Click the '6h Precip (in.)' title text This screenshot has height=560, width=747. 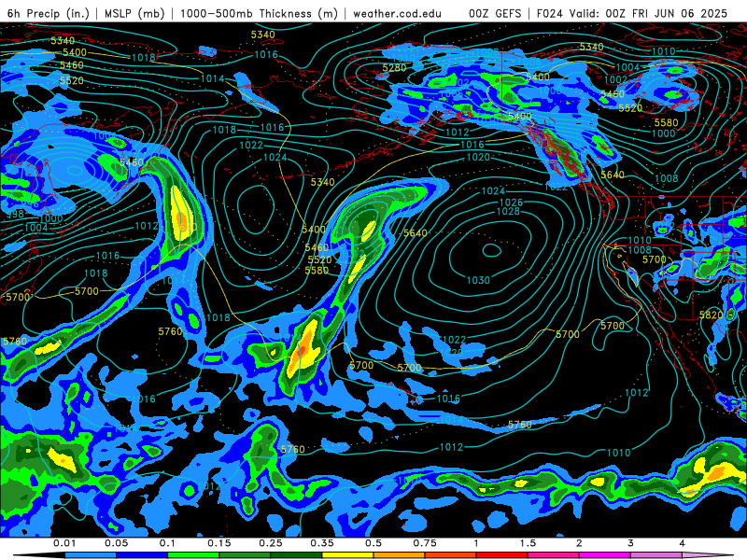[49, 13]
